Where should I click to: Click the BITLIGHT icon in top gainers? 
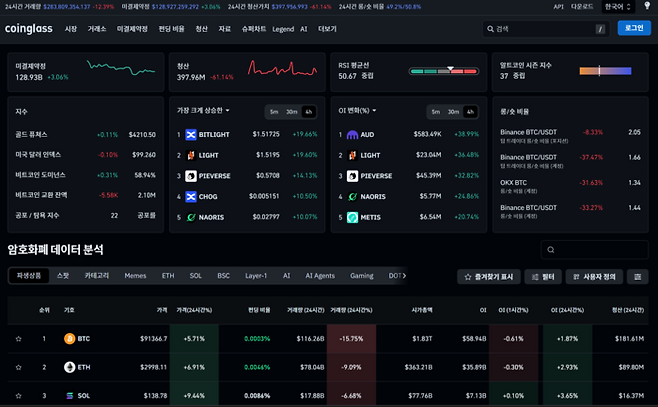(x=191, y=134)
